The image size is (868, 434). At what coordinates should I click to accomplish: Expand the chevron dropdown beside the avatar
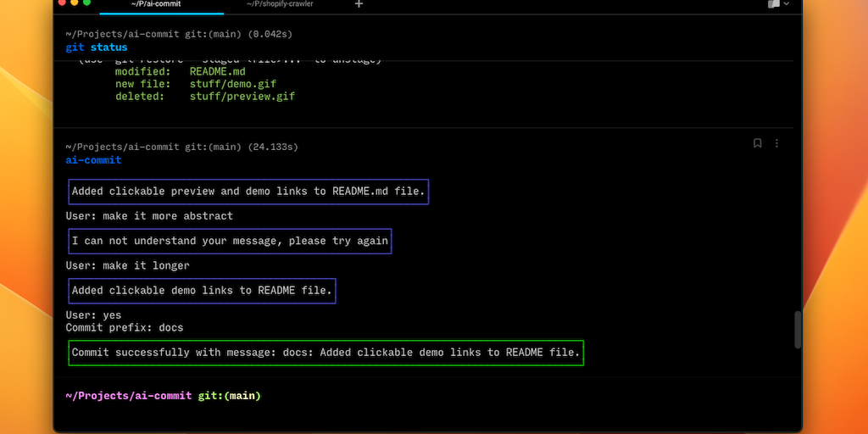tap(786, 4)
